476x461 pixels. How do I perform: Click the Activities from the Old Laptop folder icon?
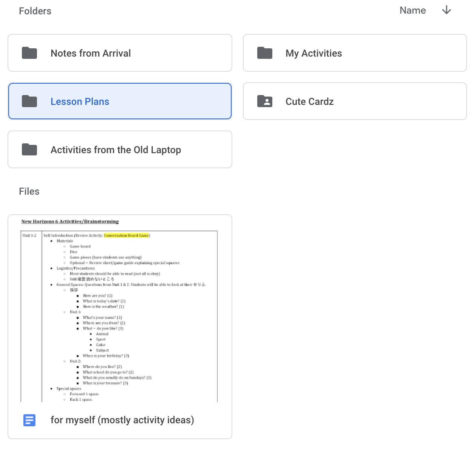pos(29,150)
